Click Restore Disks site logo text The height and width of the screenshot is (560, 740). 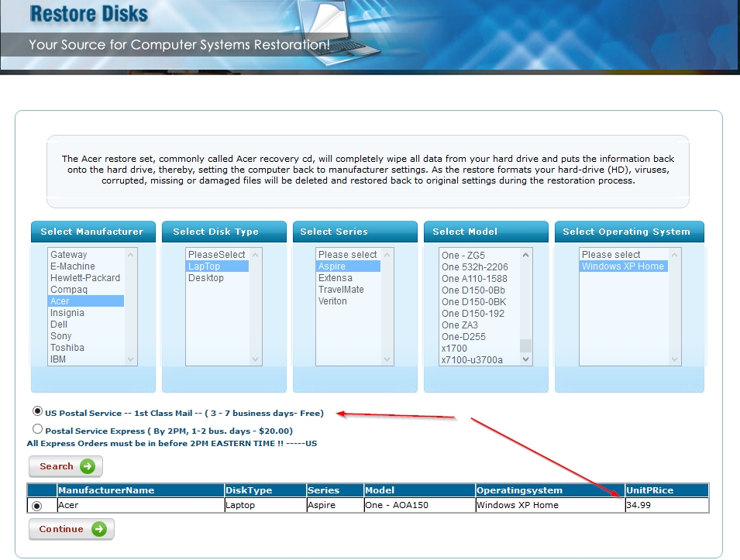89,13
